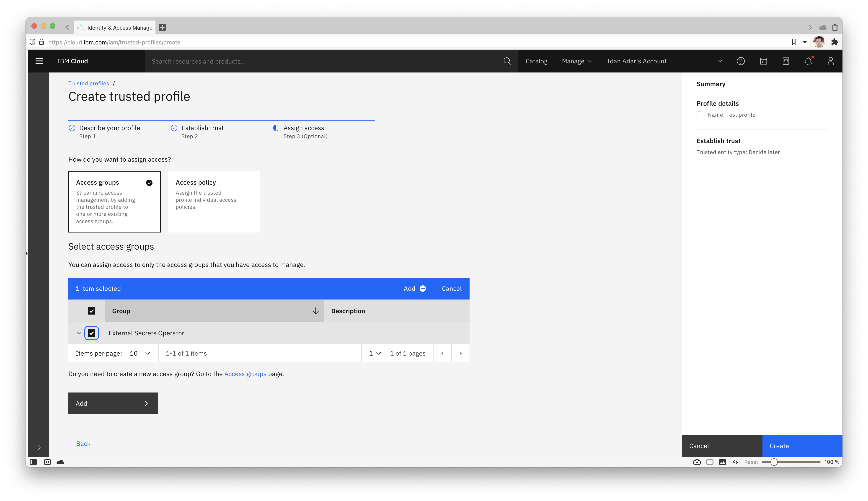
Task: Click the Access groups hyperlink
Action: pyautogui.click(x=245, y=374)
